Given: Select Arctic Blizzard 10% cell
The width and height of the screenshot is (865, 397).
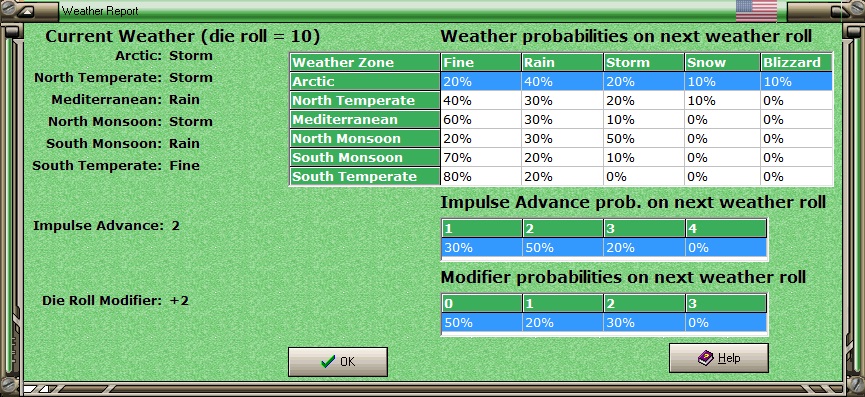Looking at the screenshot, I should click(x=797, y=82).
